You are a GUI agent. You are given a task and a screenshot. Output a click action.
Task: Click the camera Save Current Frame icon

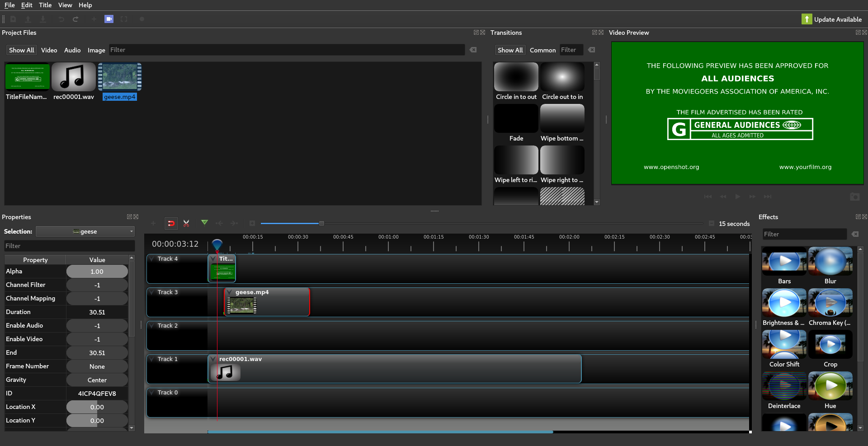tap(855, 197)
